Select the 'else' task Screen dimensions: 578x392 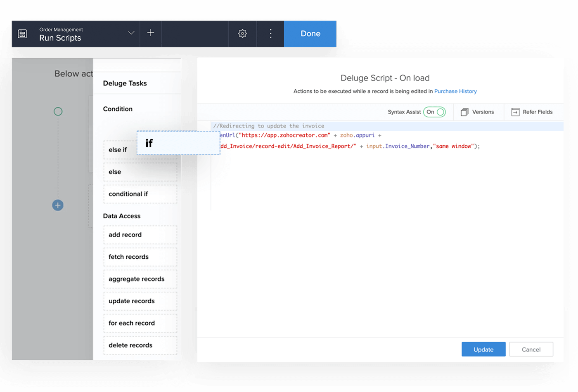[140, 172]
